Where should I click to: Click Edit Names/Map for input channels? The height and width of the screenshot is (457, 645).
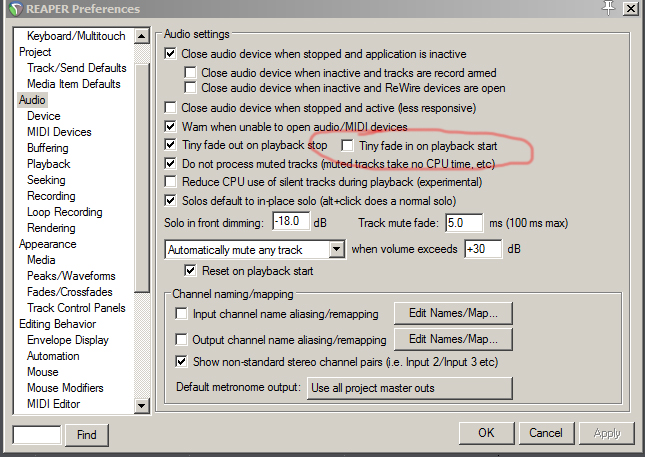click(453, 313)
